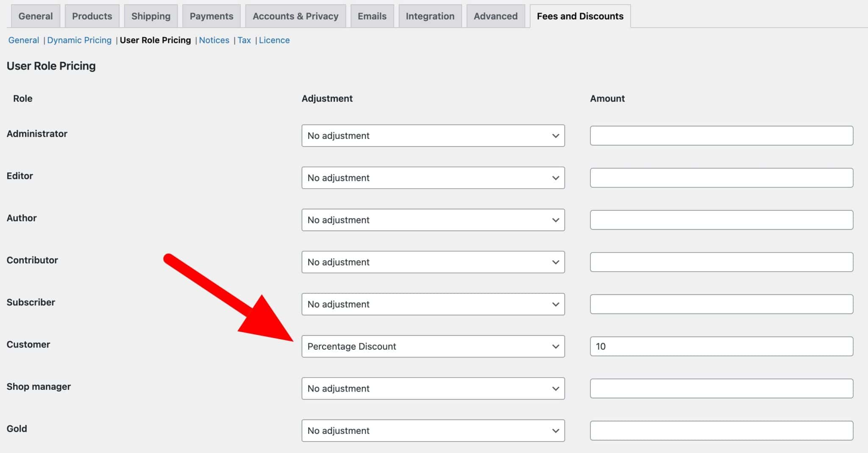Click the Shop manager amount field

point(721,388)
